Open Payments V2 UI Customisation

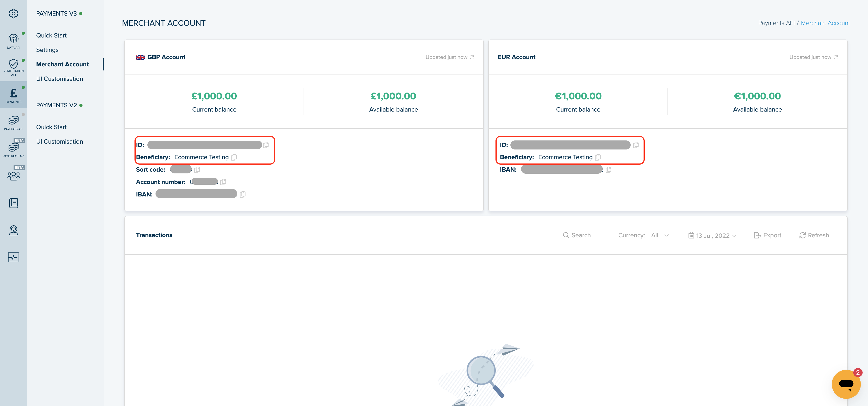[x=59, y=141]
